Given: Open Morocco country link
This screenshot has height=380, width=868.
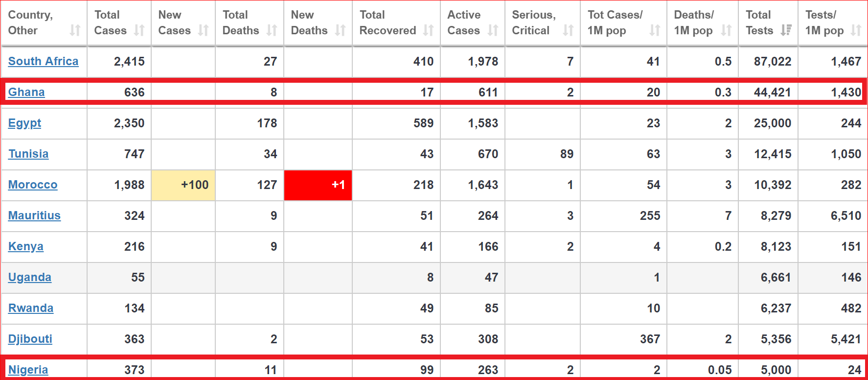Looking at the screenshot, I should 33,185.
